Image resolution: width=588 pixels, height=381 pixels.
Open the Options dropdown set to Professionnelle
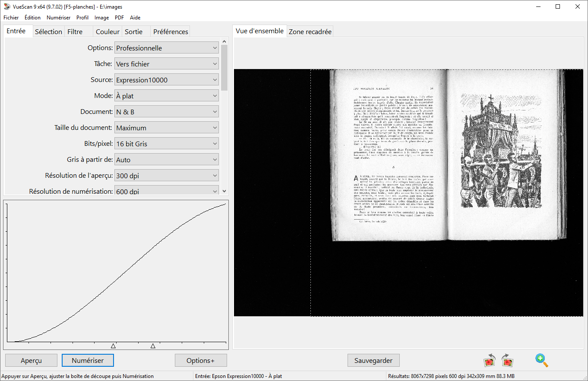[167, 48]
